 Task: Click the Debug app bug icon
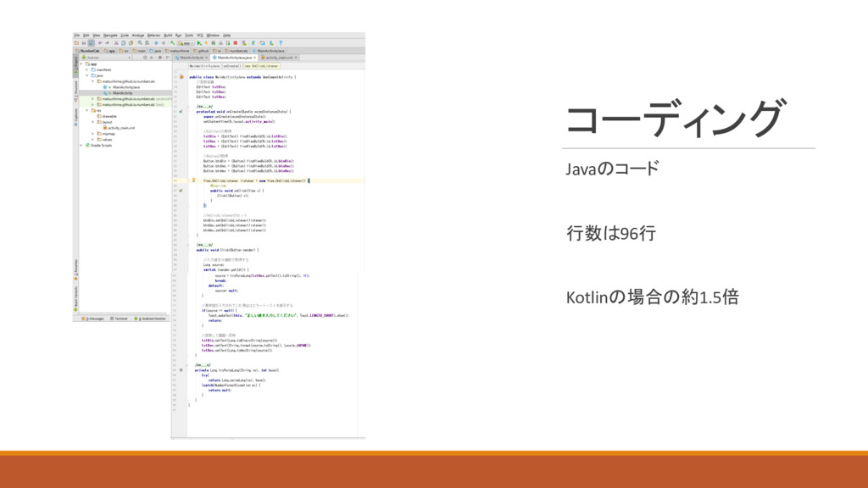click(214, 43)
